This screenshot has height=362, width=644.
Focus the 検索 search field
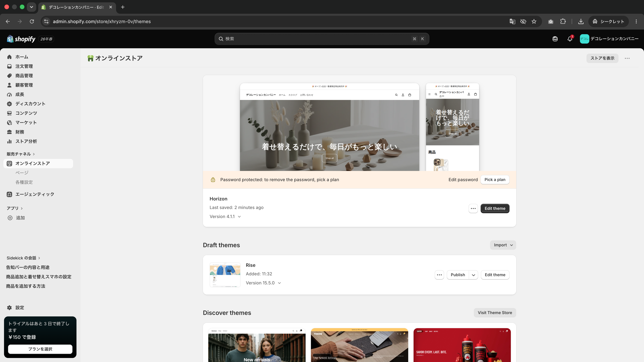[322, 39]
